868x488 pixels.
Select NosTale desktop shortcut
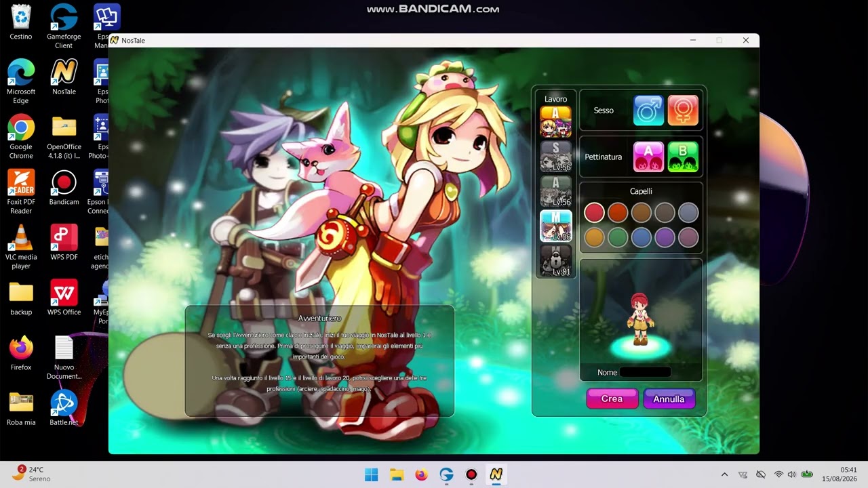coord(64,77)
